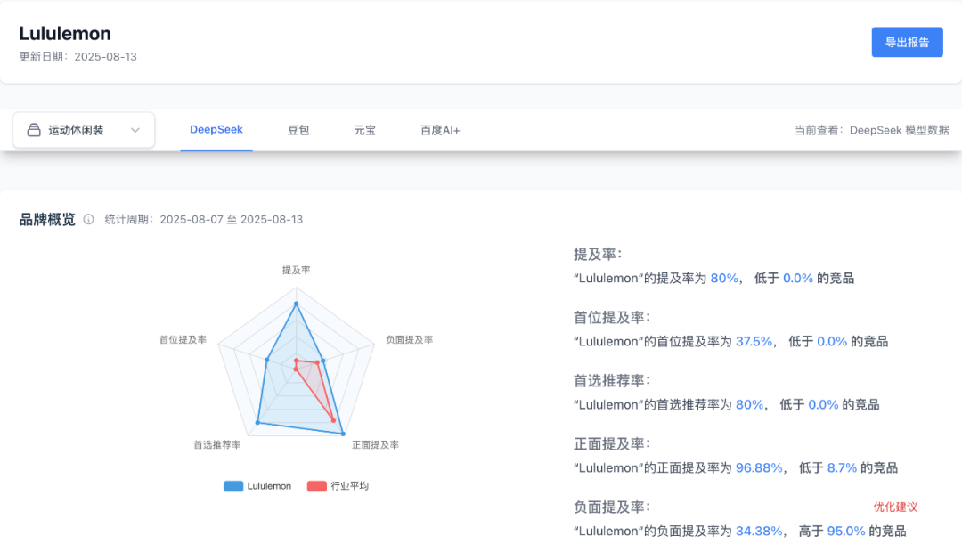Click the bag icon beside 运动休闲装

tap(34, 130)
